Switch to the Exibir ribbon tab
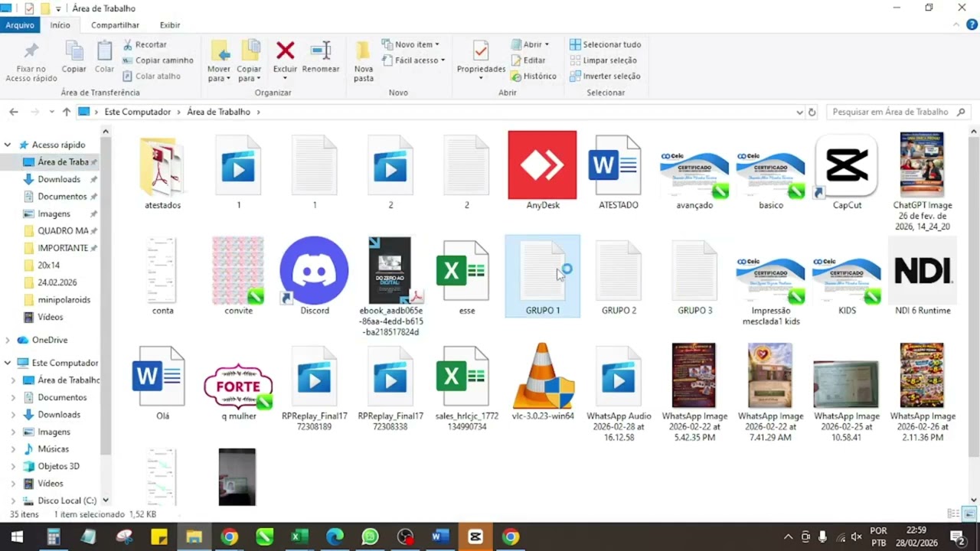The image size is (980, 551). click(170, 25)
